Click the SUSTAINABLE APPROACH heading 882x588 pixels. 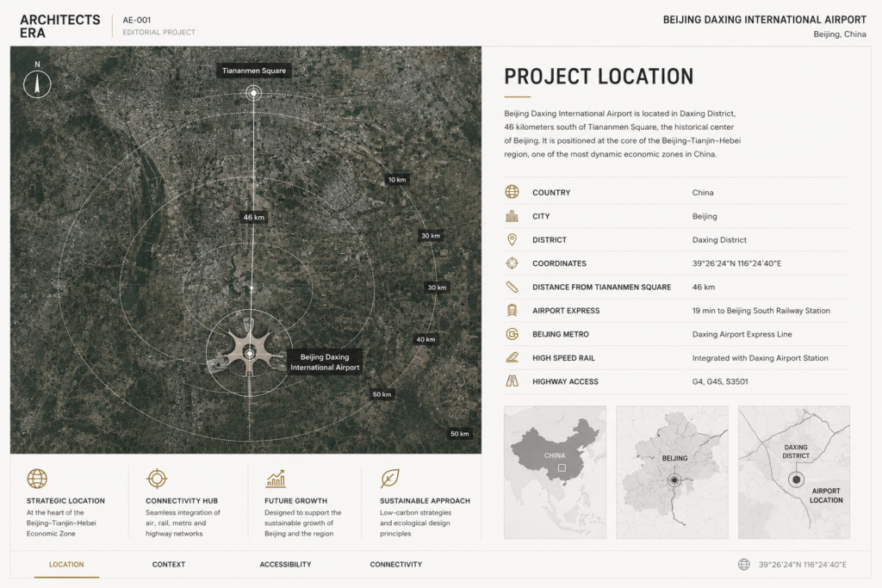click(425, 501)
